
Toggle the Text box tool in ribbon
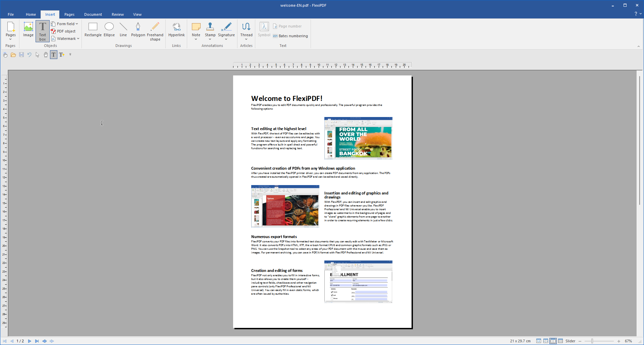[43, 31]
